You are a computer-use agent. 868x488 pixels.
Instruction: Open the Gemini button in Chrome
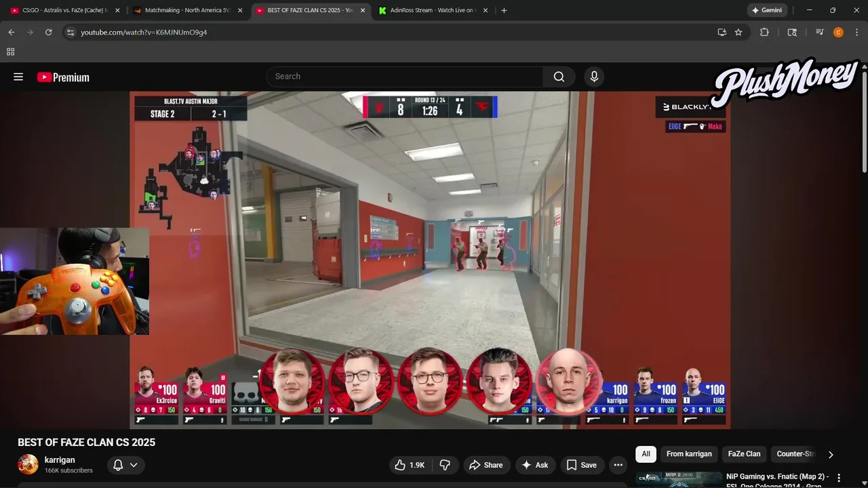point(767,10)
